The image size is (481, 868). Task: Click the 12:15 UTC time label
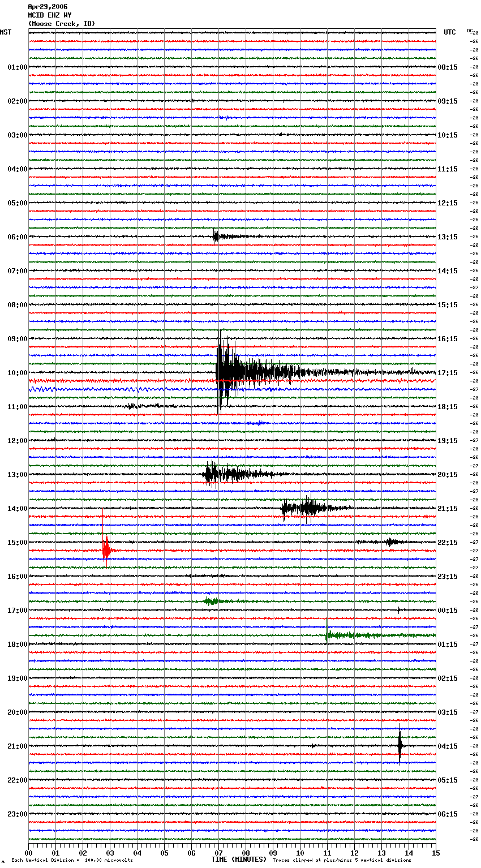[448, 203]
